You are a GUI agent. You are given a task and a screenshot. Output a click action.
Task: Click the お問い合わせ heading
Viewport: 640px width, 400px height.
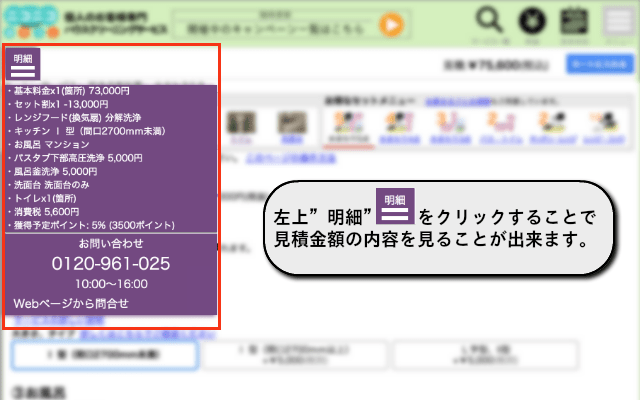pyautogui.click(x=111, y=244)
